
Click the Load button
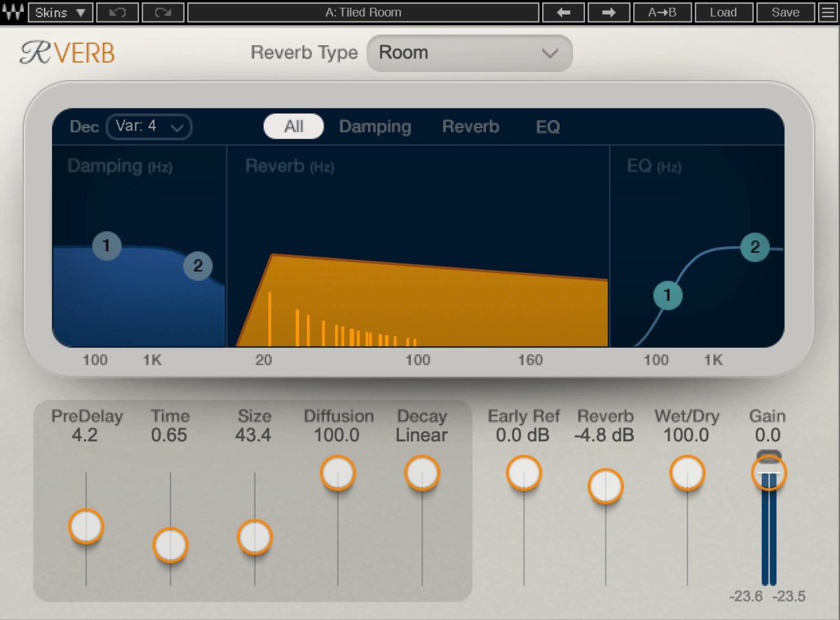723,12
